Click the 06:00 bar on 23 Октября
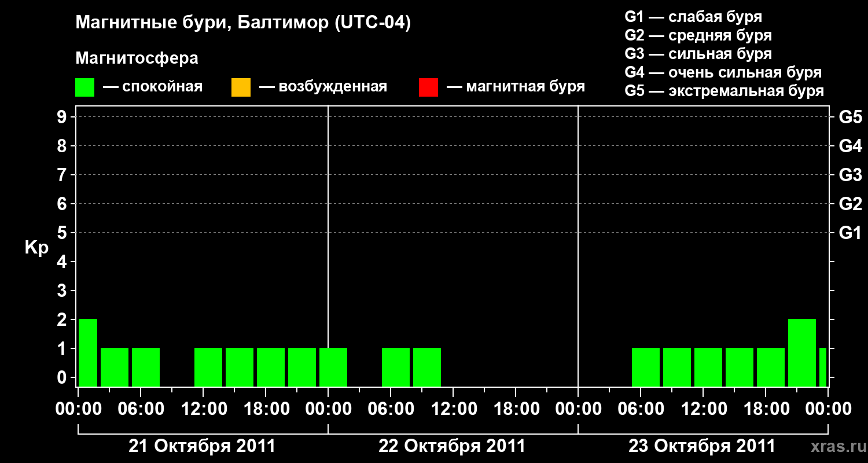868x463 pixels. click(x=646, y=367)
